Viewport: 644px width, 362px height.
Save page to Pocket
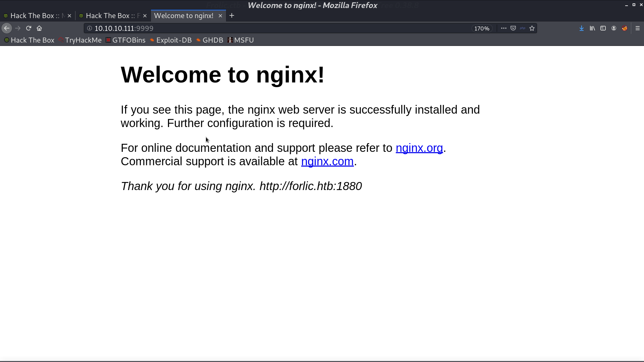tap(513, 28)
